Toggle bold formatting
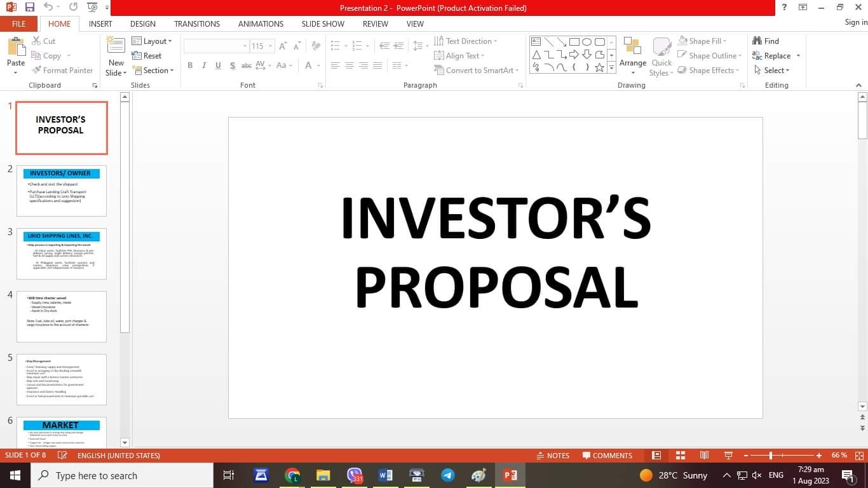 coord(190,65)
